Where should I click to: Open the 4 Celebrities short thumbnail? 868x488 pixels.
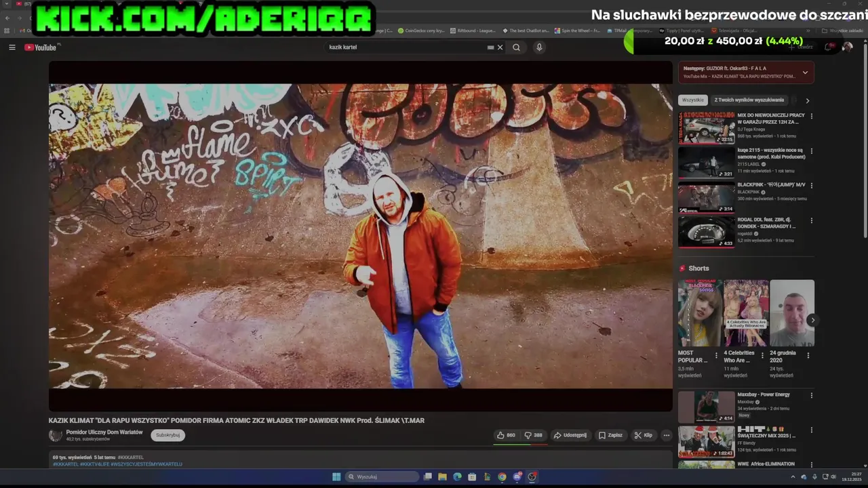coord(746,313)
